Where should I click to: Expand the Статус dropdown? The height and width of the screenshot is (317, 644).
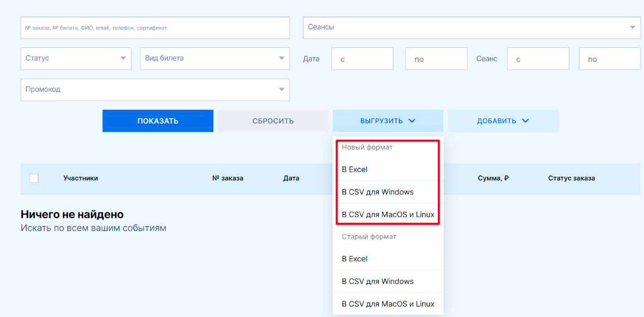coord(76,58)
